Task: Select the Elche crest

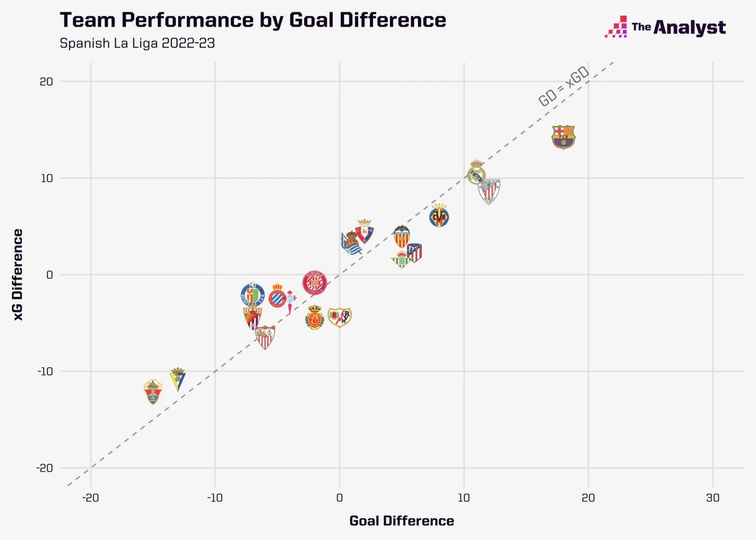Action: point(153,391)
